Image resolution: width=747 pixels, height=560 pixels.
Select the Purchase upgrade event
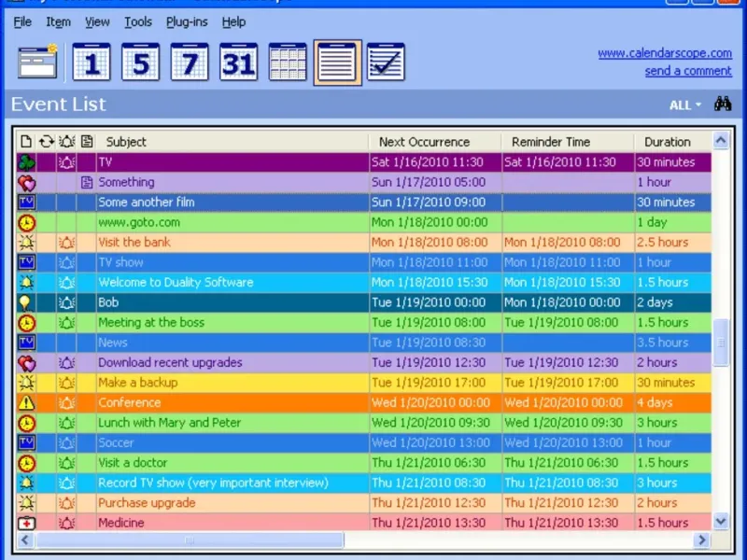(x=364, y=502)
